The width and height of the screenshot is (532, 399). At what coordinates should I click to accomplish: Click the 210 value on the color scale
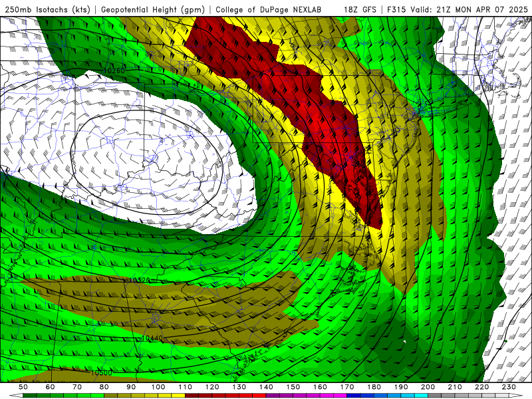point(455,387)
